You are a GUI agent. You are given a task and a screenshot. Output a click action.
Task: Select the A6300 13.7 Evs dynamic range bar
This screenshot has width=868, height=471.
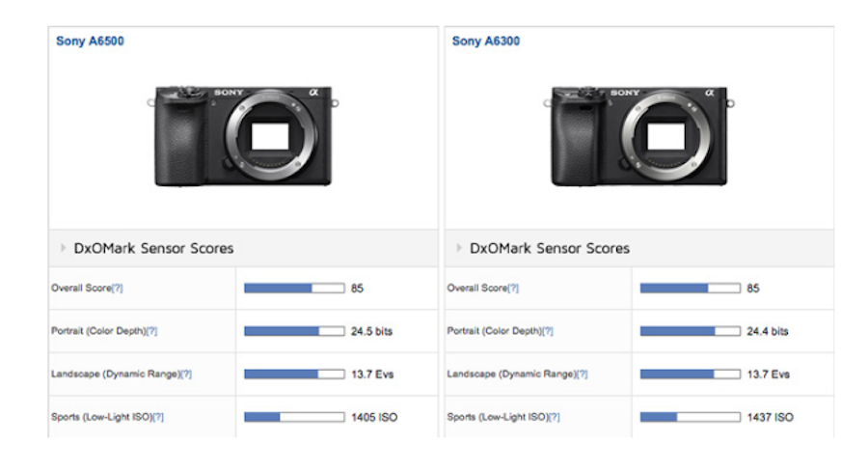[690, 374]
